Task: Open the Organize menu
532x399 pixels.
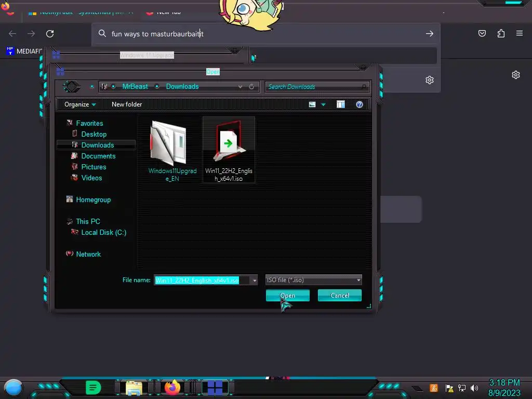Action: (x=80, y=104)
